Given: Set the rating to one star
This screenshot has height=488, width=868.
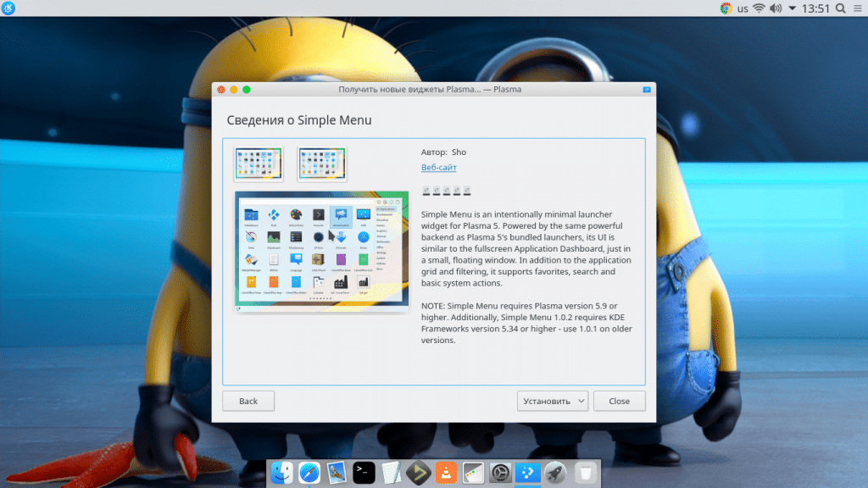Looking at the screenshot, I should (x=426, y=191).
